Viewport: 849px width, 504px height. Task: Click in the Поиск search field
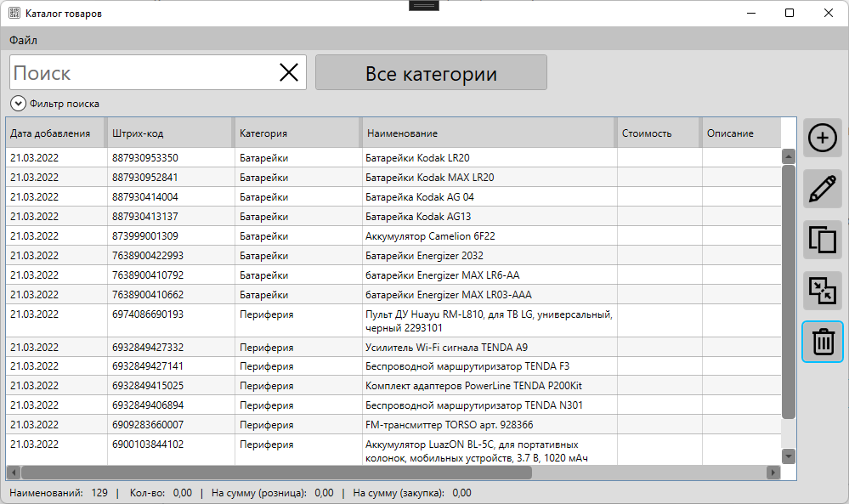(140, 73)
